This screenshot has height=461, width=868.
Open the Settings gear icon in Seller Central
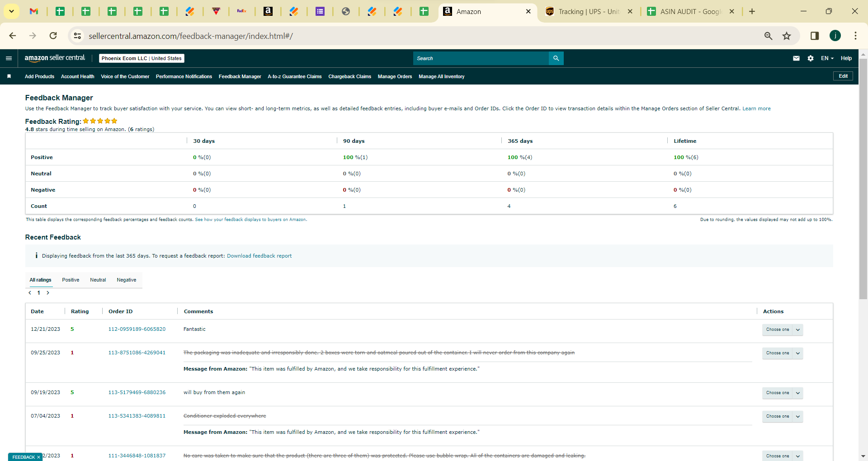(811, 58)
